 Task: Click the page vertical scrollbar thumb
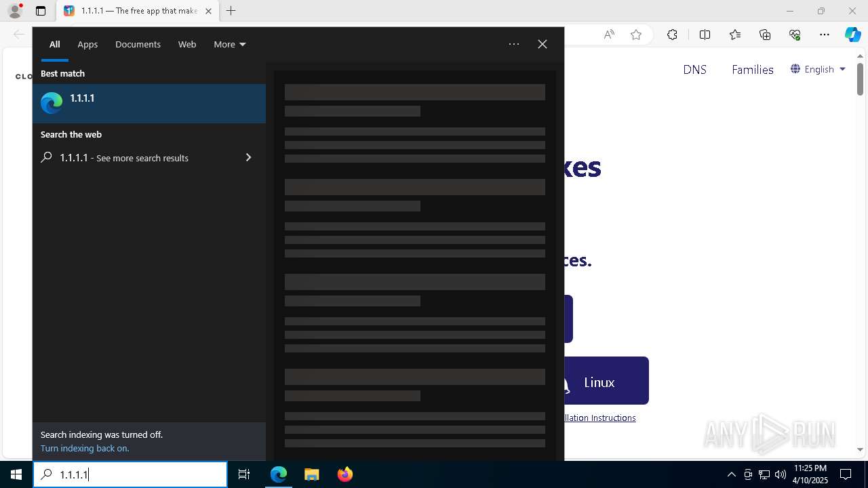860,79
